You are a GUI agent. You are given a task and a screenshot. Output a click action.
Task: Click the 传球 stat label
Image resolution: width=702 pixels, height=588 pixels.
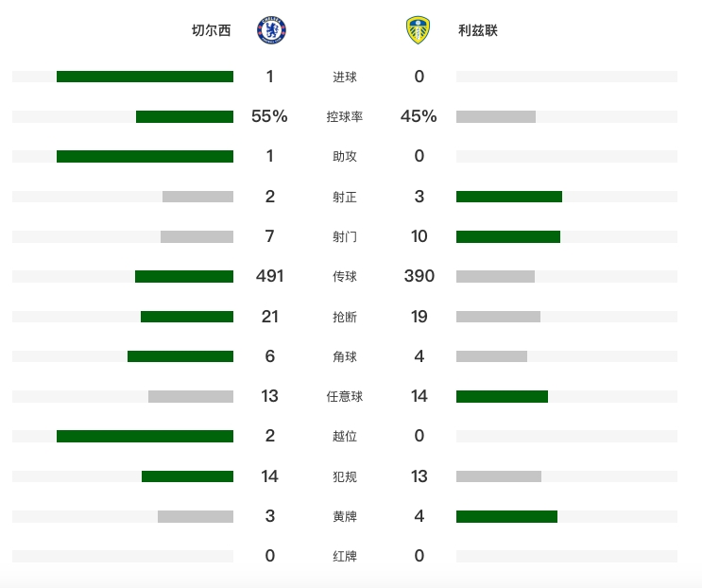(x=345, y=277)
